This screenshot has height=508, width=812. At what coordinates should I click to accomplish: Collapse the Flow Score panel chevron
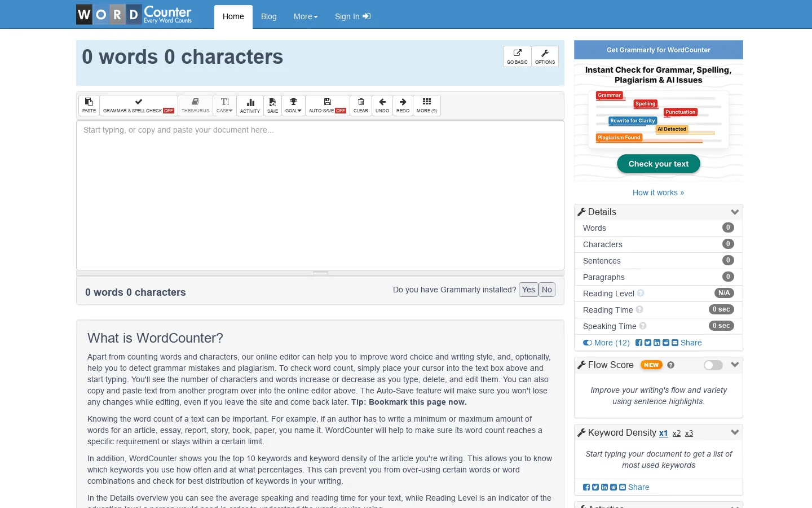735,365
